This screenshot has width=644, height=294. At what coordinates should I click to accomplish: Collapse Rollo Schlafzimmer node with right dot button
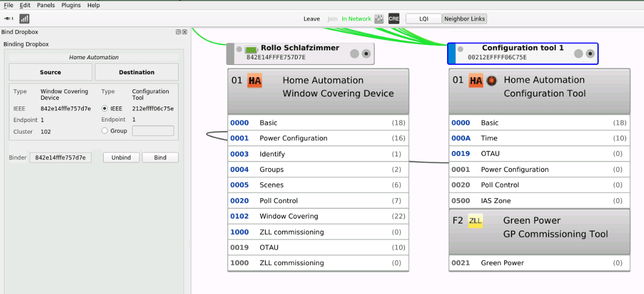(366, 54)
